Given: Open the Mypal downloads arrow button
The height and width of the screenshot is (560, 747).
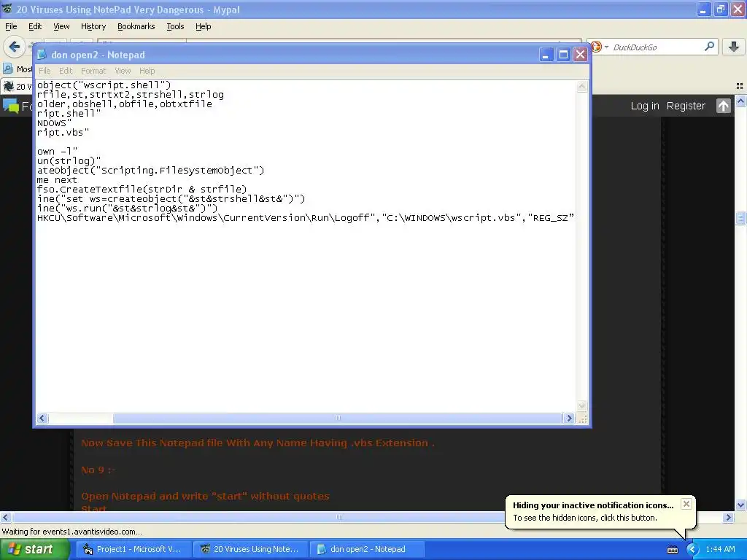Looking at the screenshot, I should (734, 47).
